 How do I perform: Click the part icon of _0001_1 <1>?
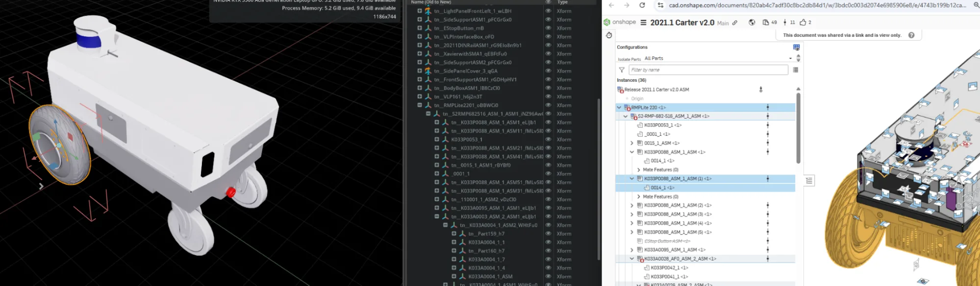point(640,134)
